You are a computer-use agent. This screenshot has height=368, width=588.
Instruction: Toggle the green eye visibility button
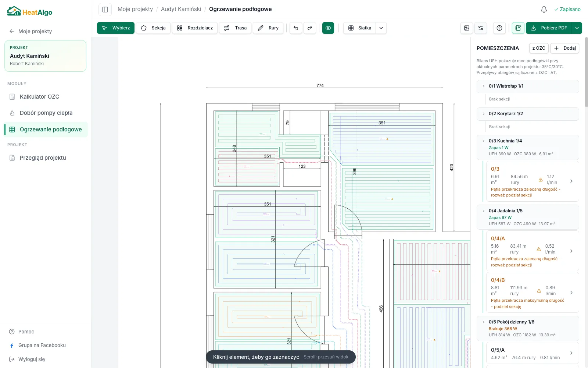(328, 28)
